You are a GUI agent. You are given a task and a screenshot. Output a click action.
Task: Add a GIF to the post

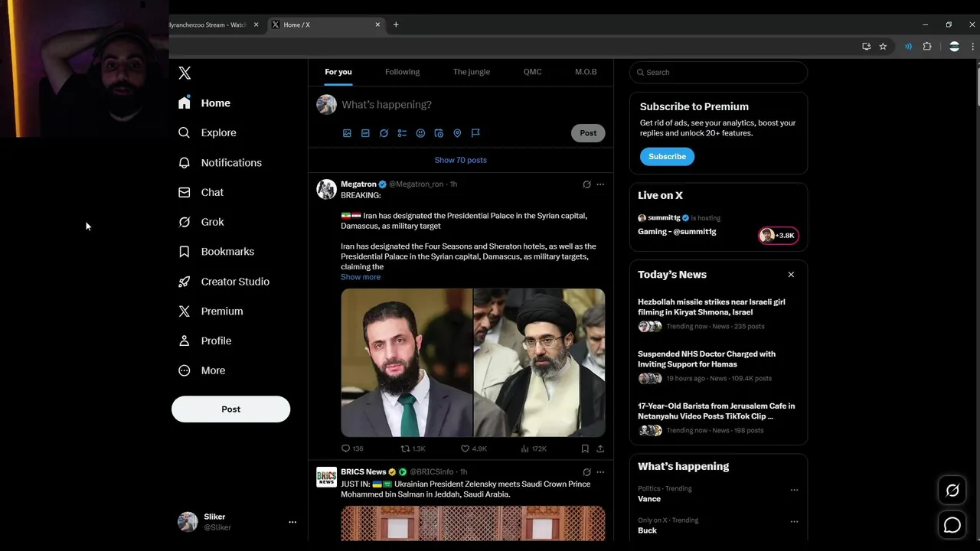pyautogui.click(x=365, y=133)
